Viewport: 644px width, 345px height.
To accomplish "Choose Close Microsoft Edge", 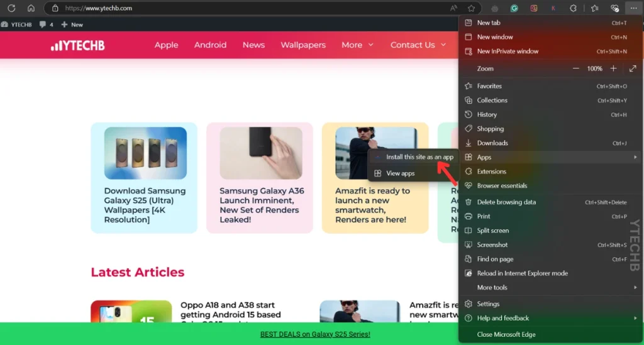I will (x=550, y=334).
